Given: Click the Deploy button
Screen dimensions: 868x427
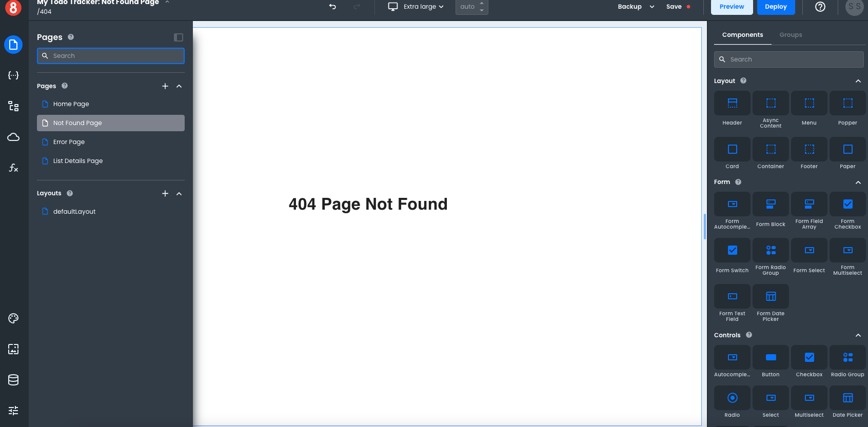Looking at the screenshot, I should click(776, 7).
